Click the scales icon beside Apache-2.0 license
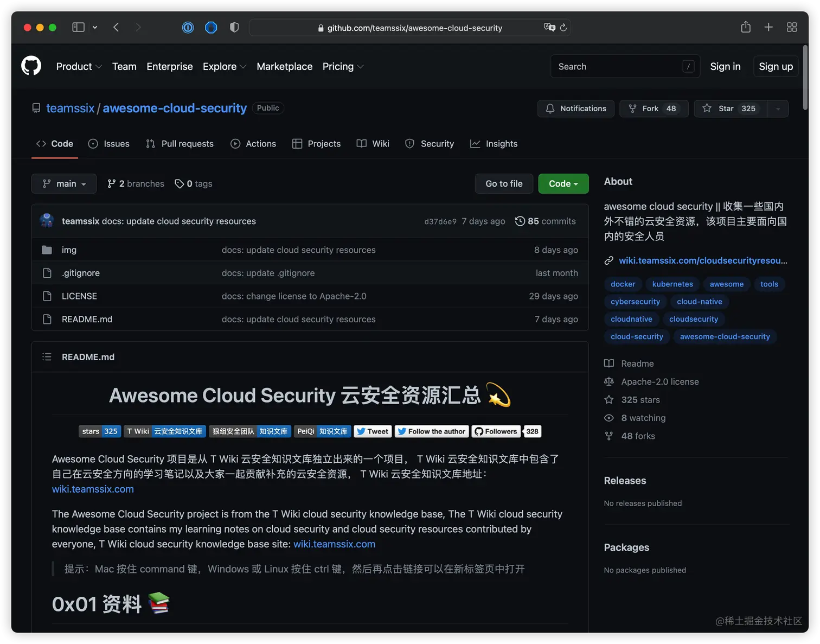Image resolution: width=820 pixels, height=644 pixels. click(x=609, y=381)
